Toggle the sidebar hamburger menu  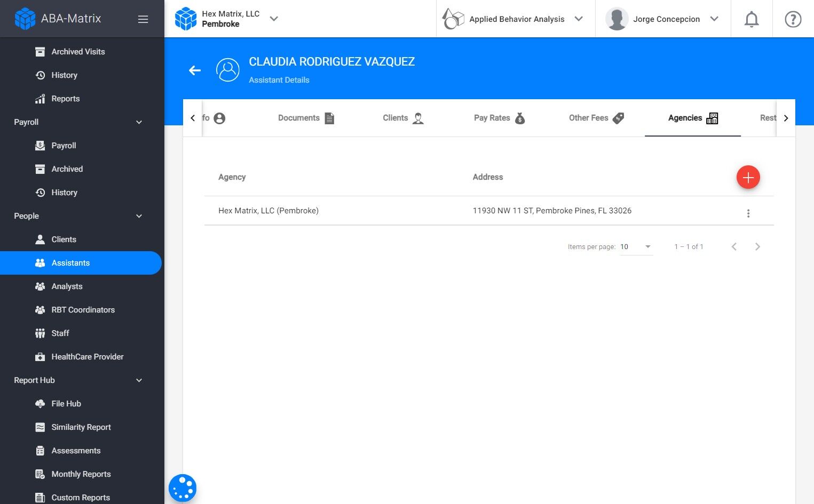pos(143,19)
